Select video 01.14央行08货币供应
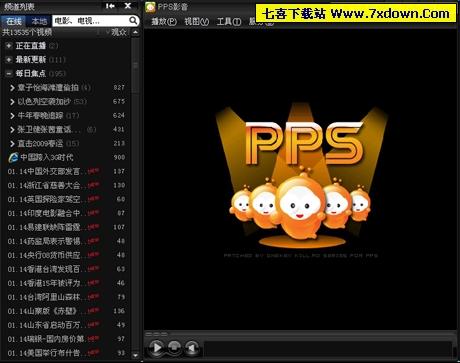This screenshot has width=460, height=363. tap(66, 255)
